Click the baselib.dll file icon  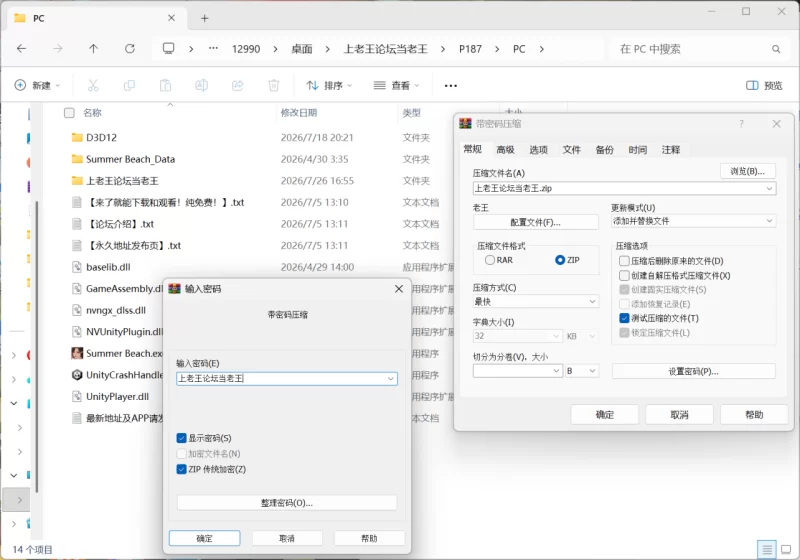pos(77,267)
